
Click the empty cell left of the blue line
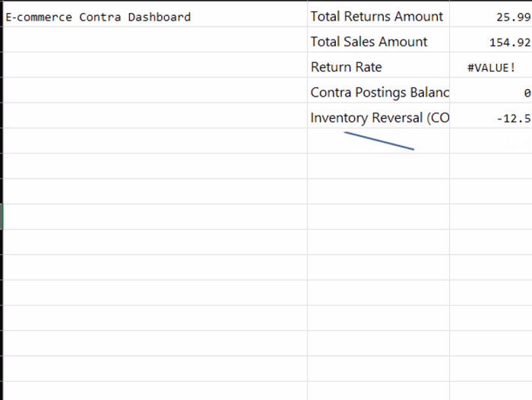155,143
